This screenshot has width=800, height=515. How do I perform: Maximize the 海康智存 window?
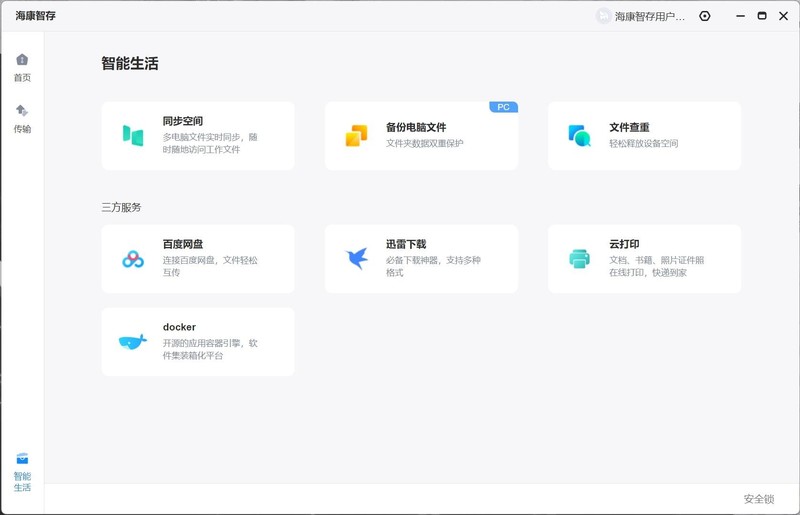coord(762,16)
